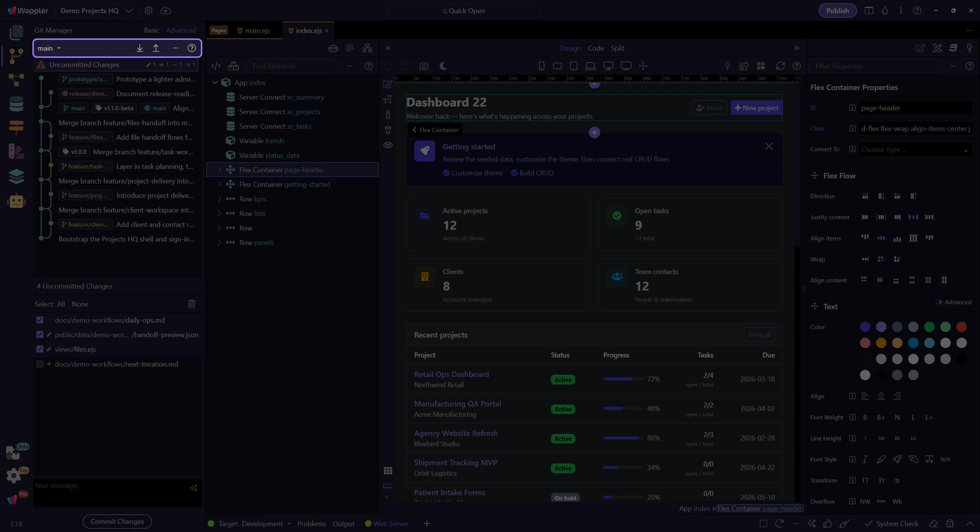Open the main branch dropdown
The height and width of the screenshot is (532, 980).
(50, 48)
